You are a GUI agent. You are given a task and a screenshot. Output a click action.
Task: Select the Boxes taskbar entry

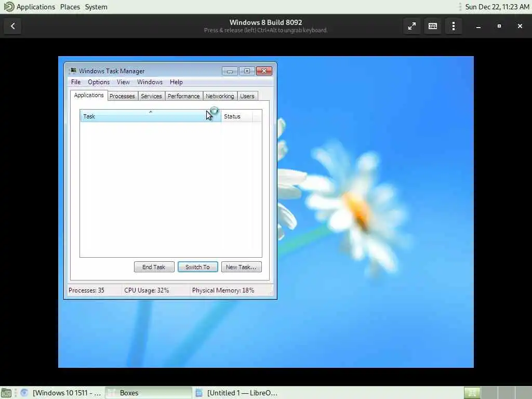(x=148, y=393)
